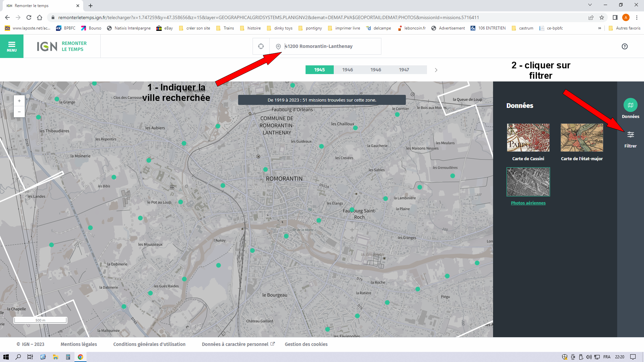The height and width of the screenshot is (362, 644).
Task: Click FRA language indicator in taskbar
Action: (607, 357)
